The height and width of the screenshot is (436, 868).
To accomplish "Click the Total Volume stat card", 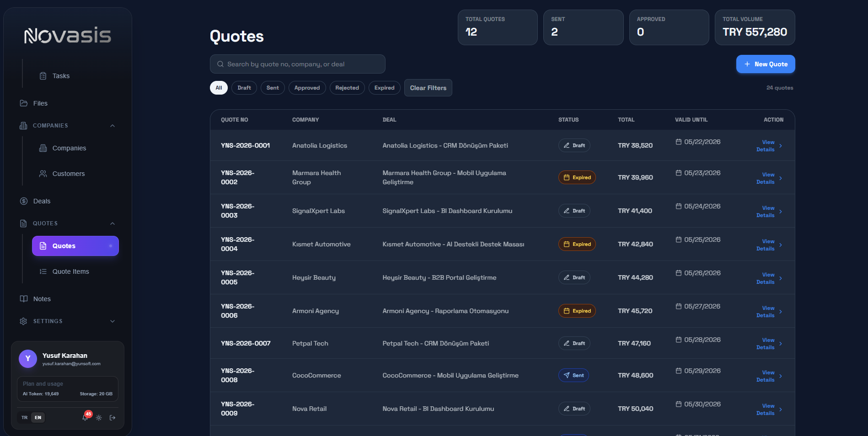I will [x=755, y=27].
